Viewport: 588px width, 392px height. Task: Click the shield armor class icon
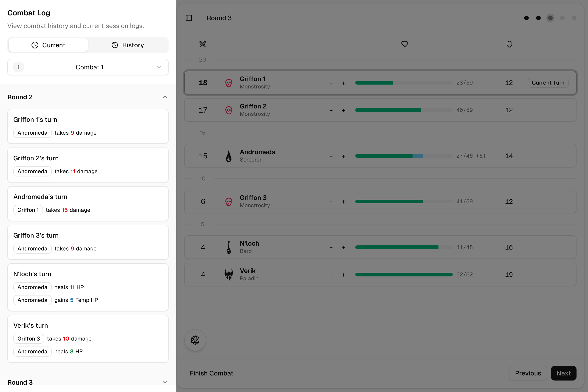tap(509, 44)
